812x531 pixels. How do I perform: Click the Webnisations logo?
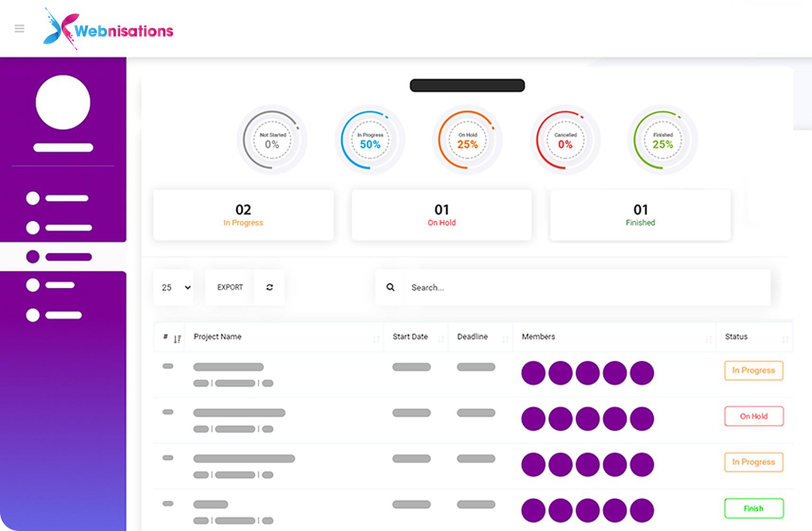click(x=108, y=29)
